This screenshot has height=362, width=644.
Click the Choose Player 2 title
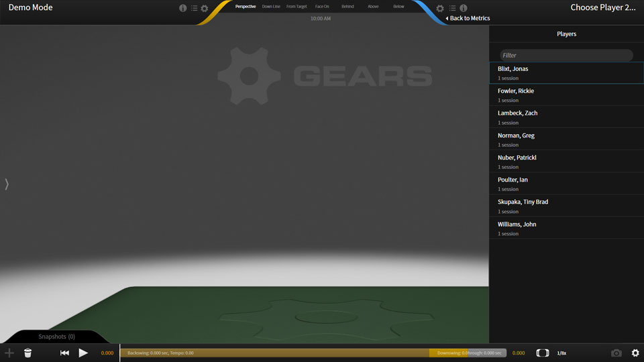(602, 7)
